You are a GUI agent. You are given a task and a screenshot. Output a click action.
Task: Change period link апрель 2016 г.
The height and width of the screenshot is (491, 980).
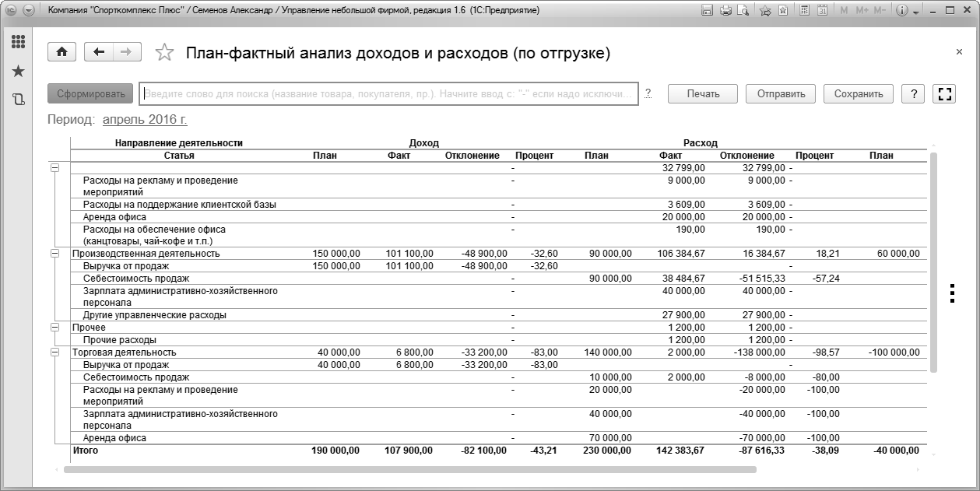[145, 120]
